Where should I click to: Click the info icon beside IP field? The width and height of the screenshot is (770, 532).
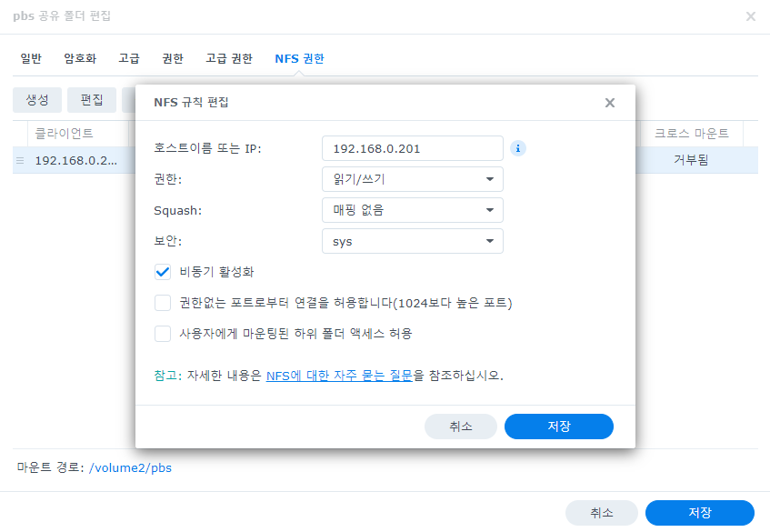517,148
